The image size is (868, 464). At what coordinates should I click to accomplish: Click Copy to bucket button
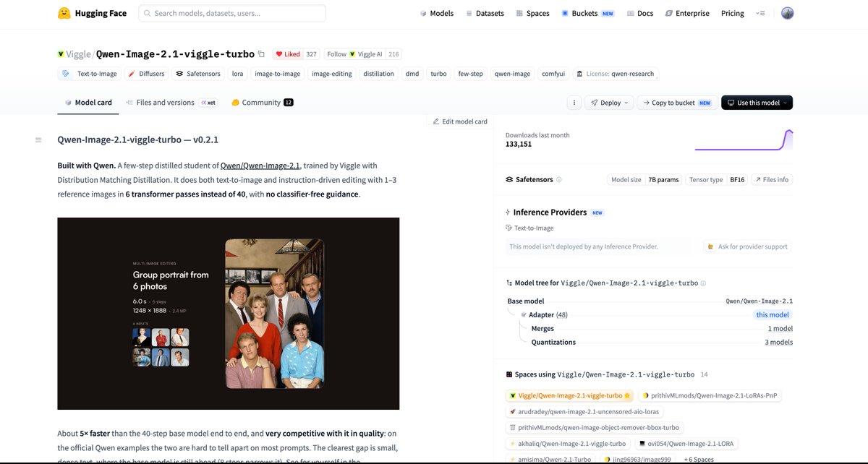coord(677,103)
